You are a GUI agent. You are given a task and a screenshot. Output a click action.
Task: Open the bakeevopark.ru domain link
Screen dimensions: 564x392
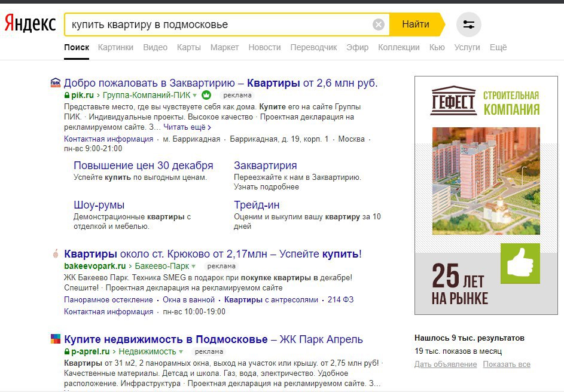pos(95,267)
